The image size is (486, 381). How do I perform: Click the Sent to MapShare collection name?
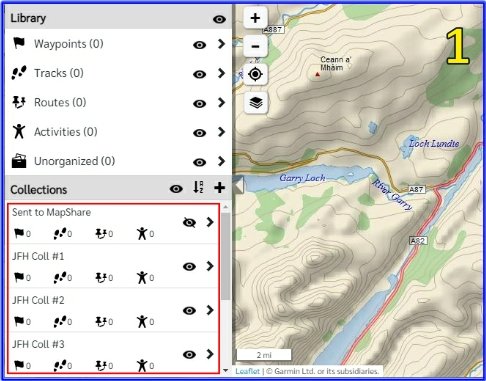[51, 212]
